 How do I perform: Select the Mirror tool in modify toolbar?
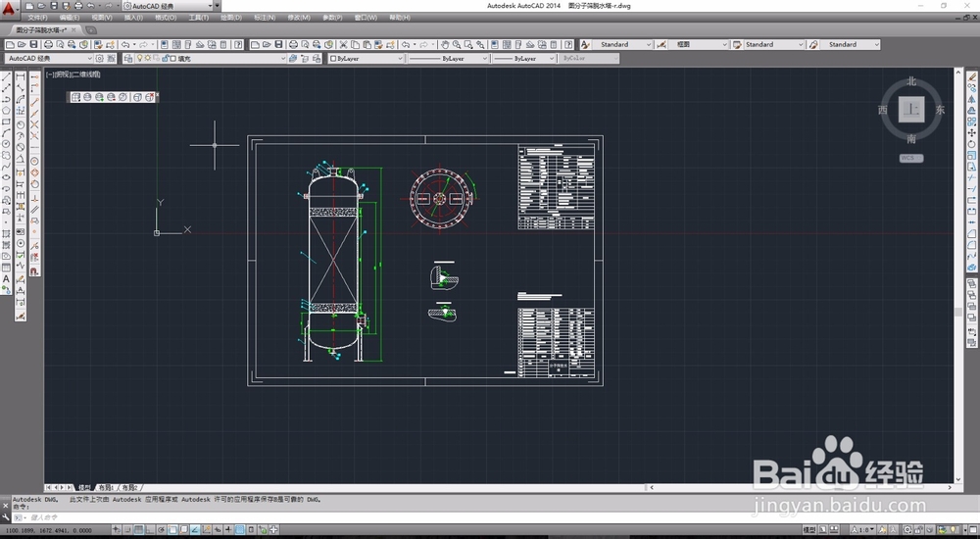[x=972, y=99]
